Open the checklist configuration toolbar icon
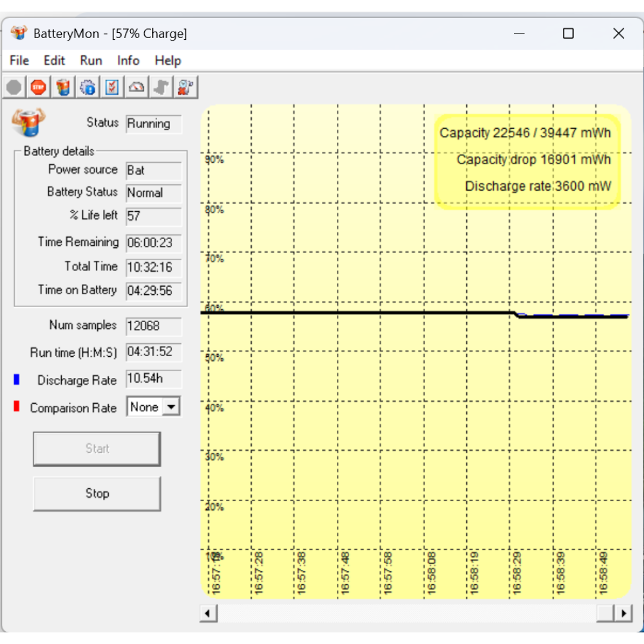Image resolution: width=644 pixels, height=644 pixels. pyautogui.click(x=112, y=87)
